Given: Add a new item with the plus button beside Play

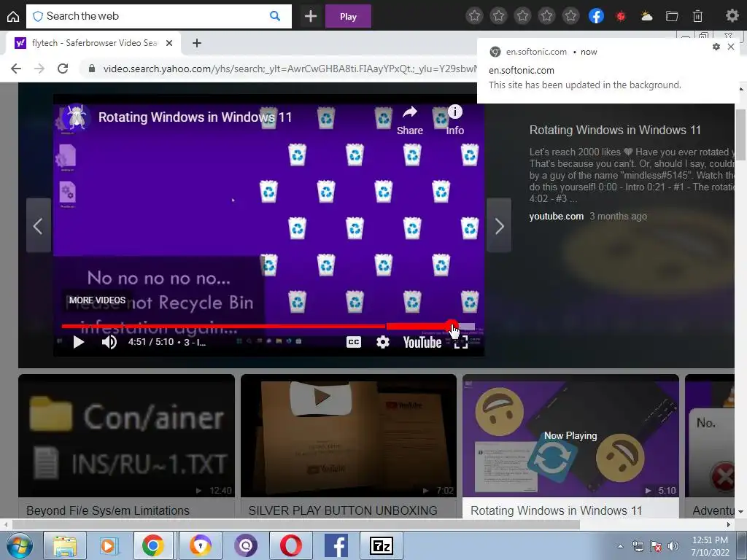Looking at the screenshot, I should [311, 17].
